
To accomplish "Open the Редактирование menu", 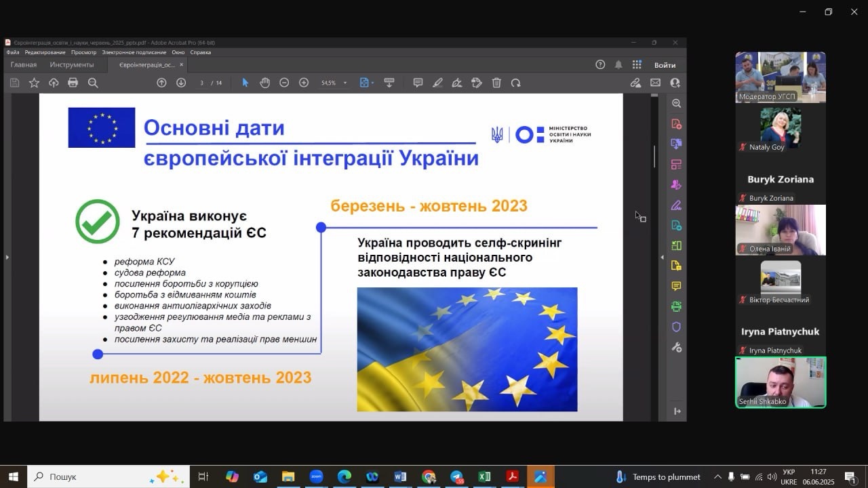I will point(45,52).
